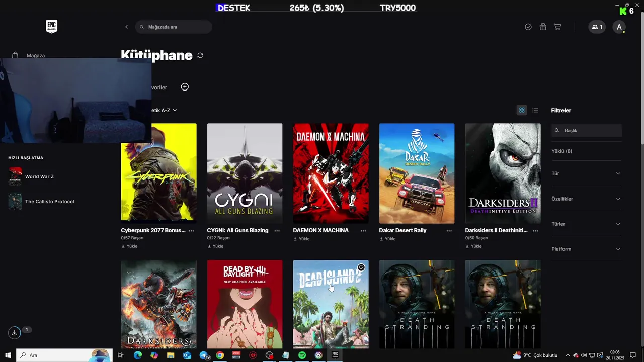The width and height of the screenshot is (644, 362).
Task: Open CYGNI three-dot options menu
Action: 277,231
